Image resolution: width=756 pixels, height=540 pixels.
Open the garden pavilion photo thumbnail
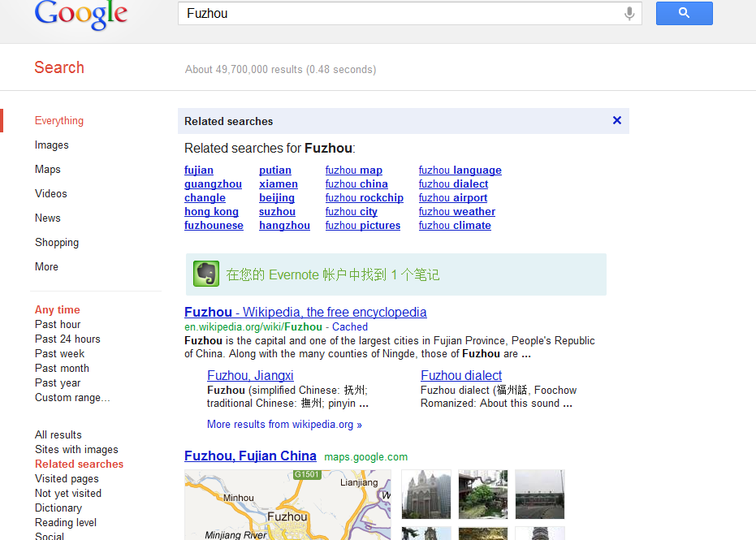483,495
